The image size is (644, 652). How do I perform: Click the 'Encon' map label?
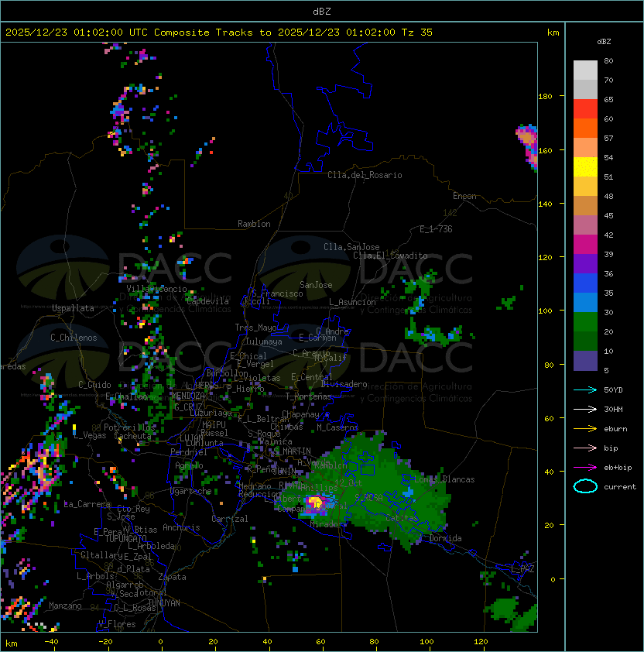pos(464,196)
